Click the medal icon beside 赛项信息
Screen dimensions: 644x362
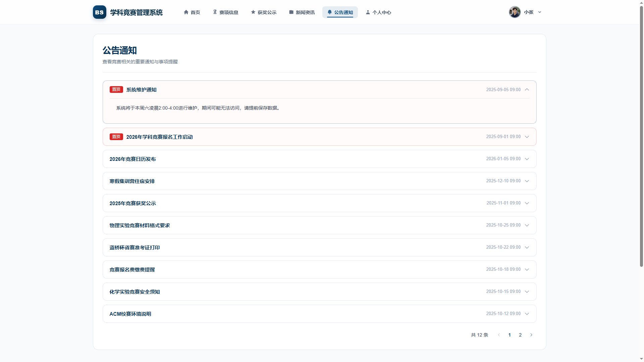pos(215,12)
